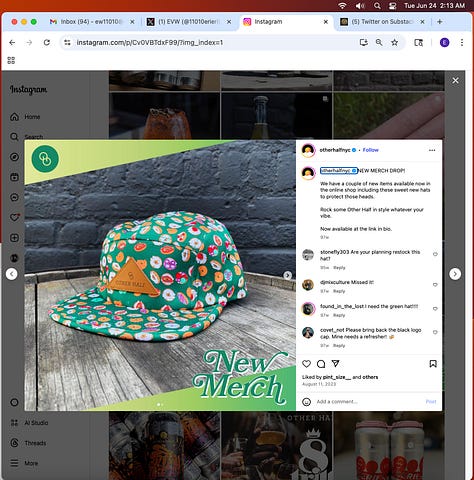Viewport: 474px width, 480px height.
Task: Click the comment bubble icon
Action: coord(321,364)
